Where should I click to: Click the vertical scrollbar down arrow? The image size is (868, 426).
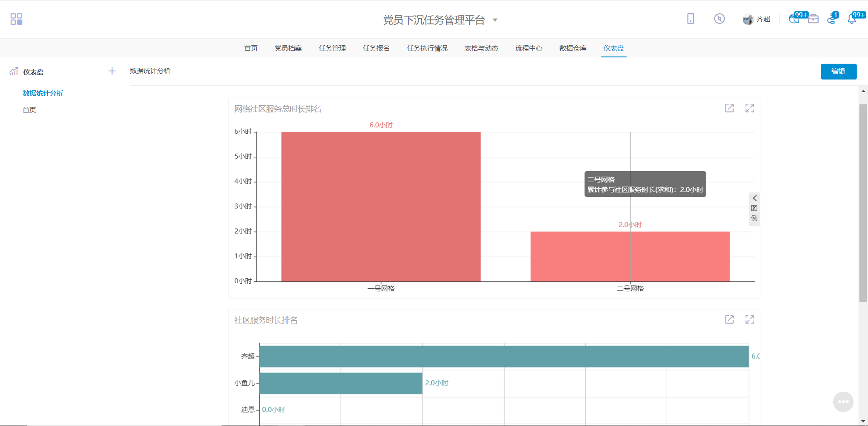pos(863,421)
